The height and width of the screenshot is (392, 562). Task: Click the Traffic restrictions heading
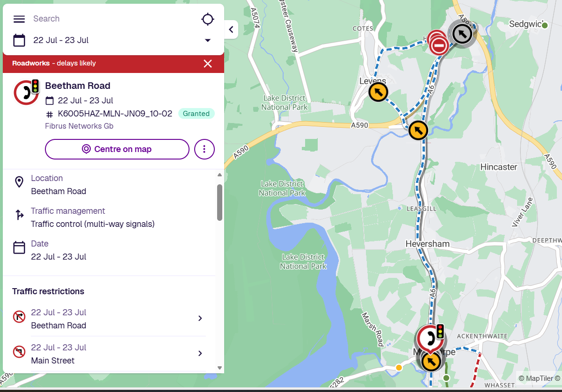(x=48, y=291)
